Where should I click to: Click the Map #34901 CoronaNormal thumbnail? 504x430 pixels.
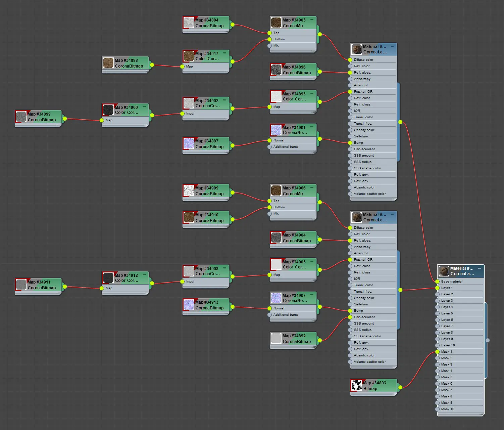coord(276,130)
